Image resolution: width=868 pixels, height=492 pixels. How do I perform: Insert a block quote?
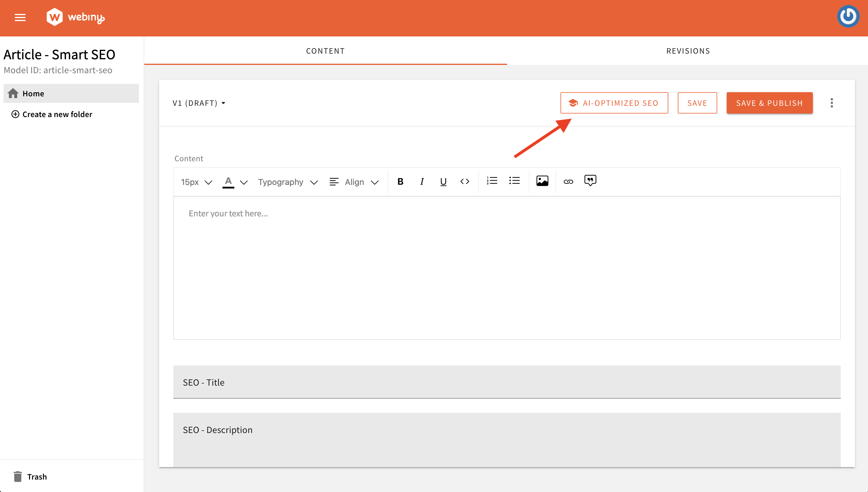pyautogui.click(x=590, y=181)
